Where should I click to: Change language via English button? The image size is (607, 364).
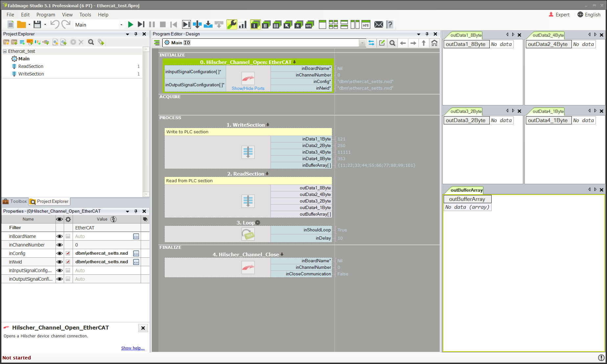click(x=589, y=15)
